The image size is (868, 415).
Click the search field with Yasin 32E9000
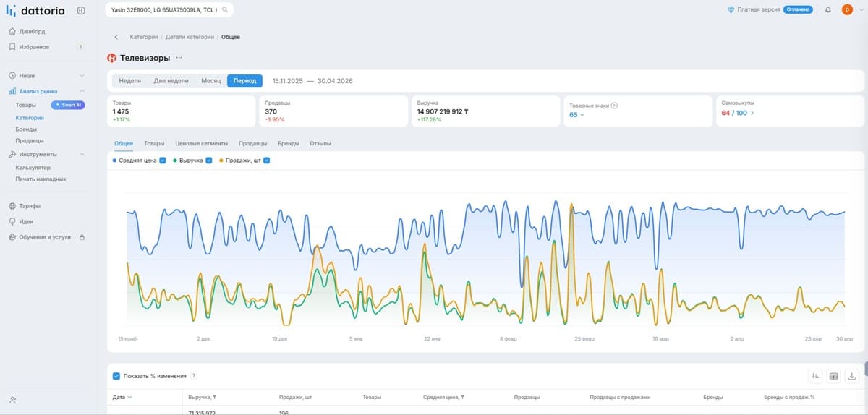[169, 10]
